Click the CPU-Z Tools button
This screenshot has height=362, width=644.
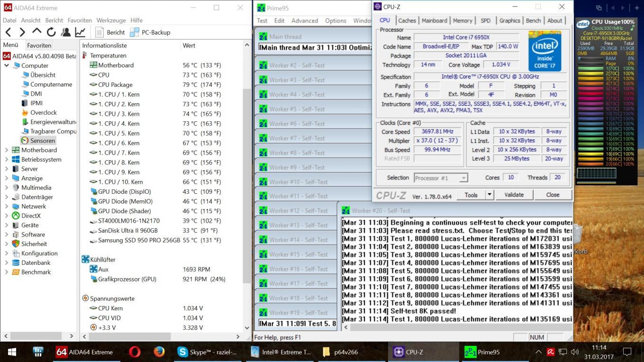[x=471, y=195]
